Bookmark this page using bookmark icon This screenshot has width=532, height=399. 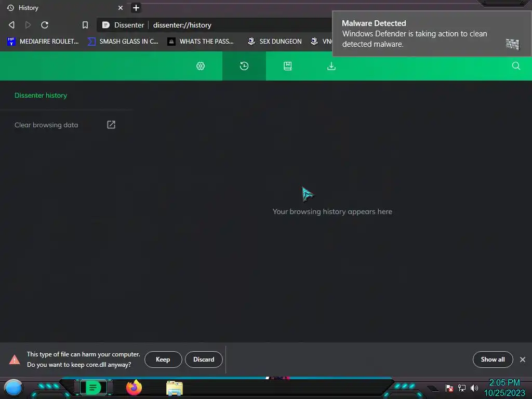[x=85, y=25]
